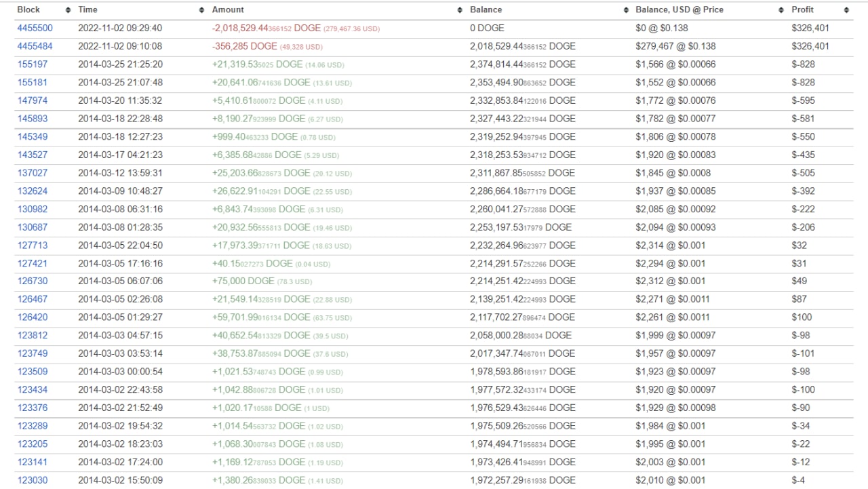
Task: Open block 123205 link
Action: point(33,444)
